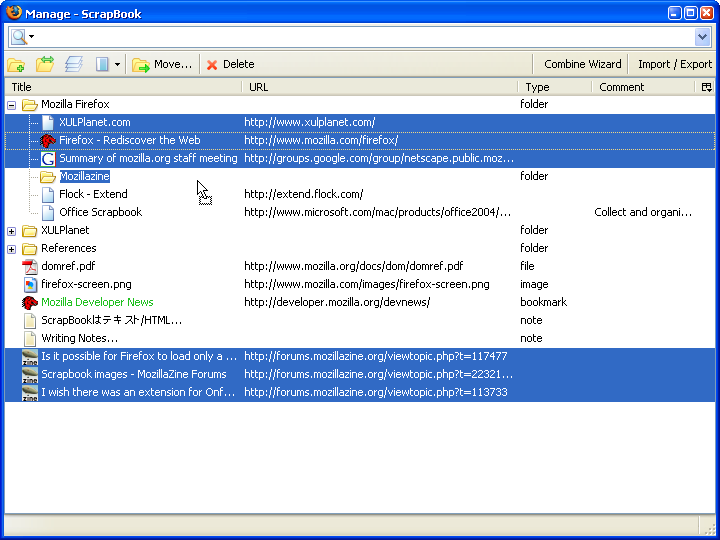Click the viewtopic.php?t=117477 URL cell
The height and width of the screenshot is (540, 720).
click(x=376, y=356)
